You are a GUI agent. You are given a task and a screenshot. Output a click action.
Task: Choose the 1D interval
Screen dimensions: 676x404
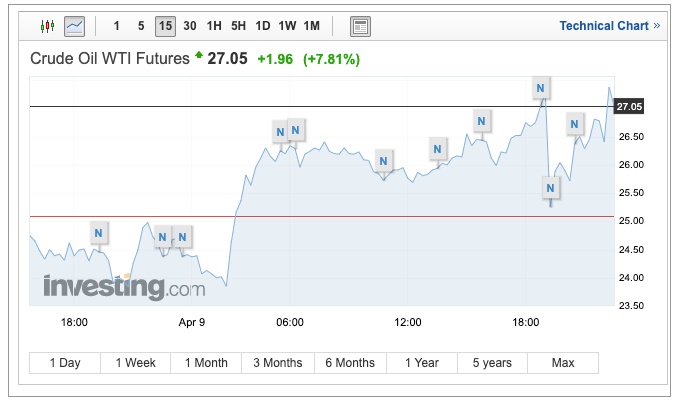263,26
